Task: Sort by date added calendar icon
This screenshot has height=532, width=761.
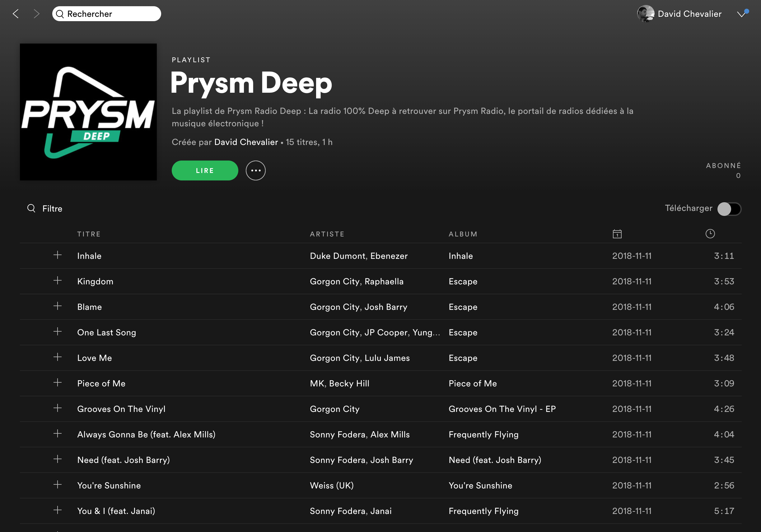Action: [617, 234]
